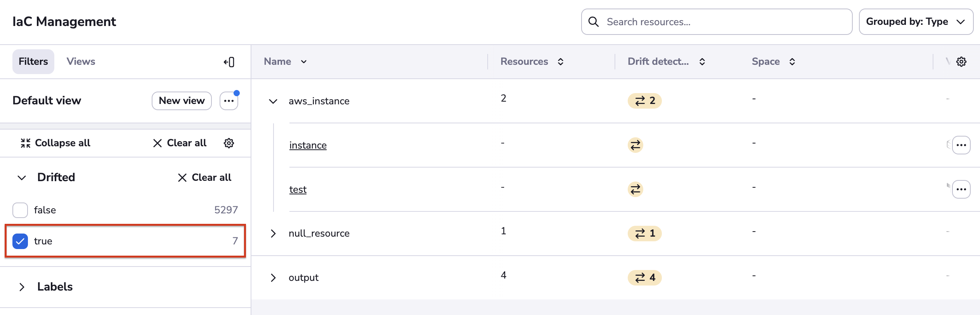
Task: Select the Filters tab
Action: coord(33,62)
